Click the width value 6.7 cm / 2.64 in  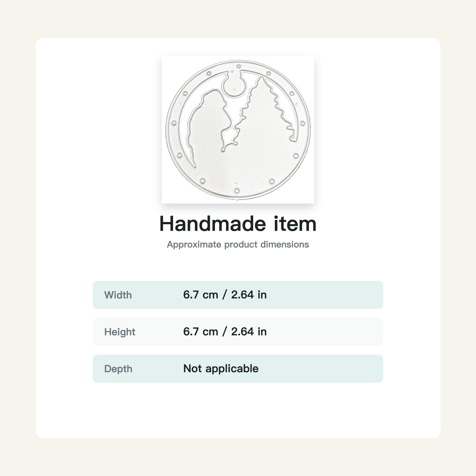click(225, 295)
